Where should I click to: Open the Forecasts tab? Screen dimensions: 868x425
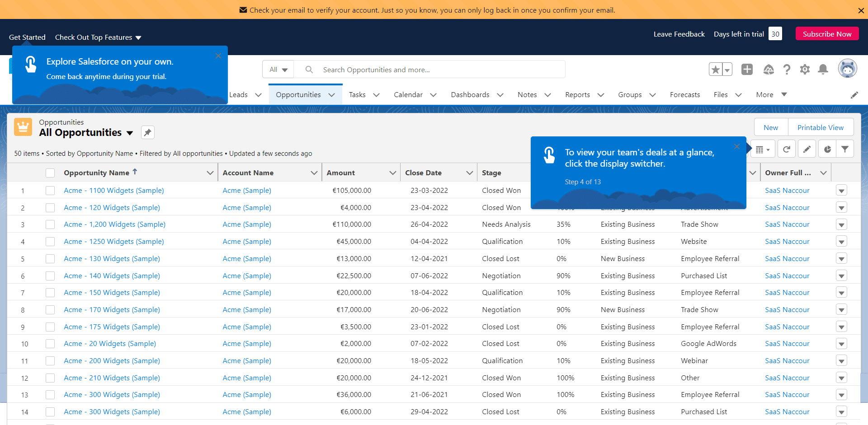(x=685, y=95)
